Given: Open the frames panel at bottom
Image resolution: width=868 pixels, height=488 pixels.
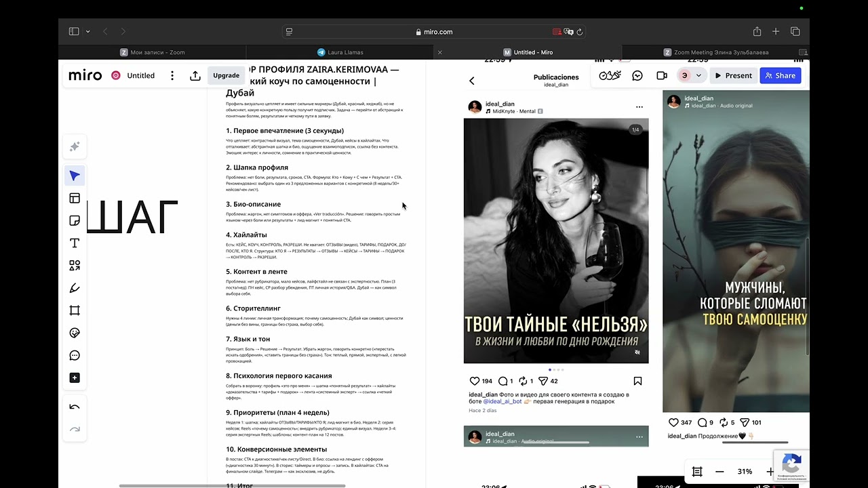Looking at the screenshot, I should pyautogui.click(x=697, y=472).
